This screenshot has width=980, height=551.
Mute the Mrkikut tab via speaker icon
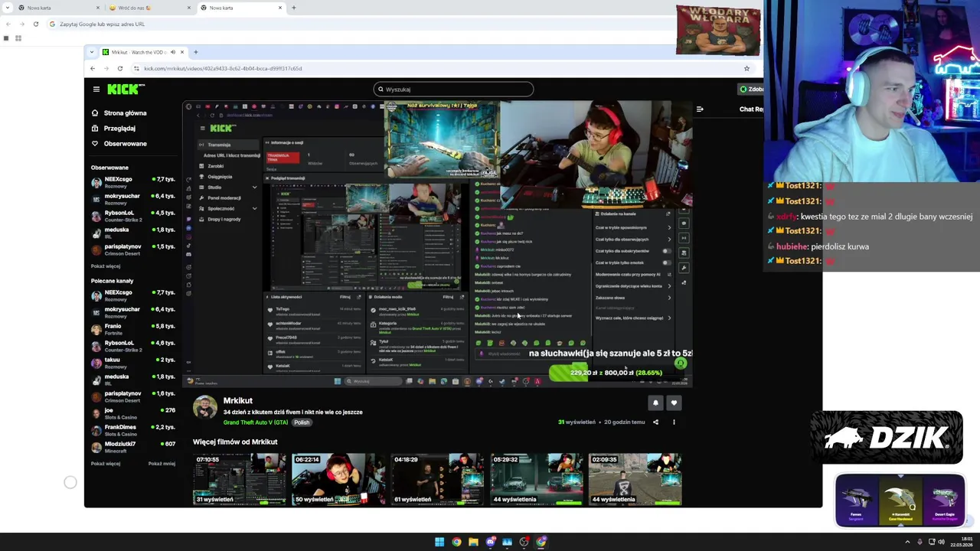(x=172, y=52)
